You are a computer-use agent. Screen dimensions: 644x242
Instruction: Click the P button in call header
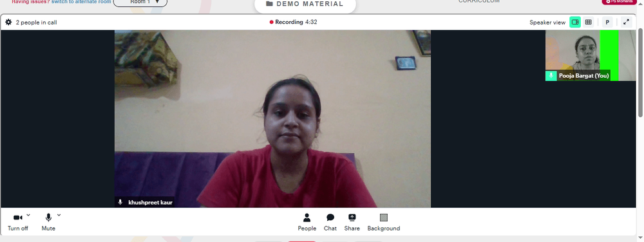[x=607, y=22]
